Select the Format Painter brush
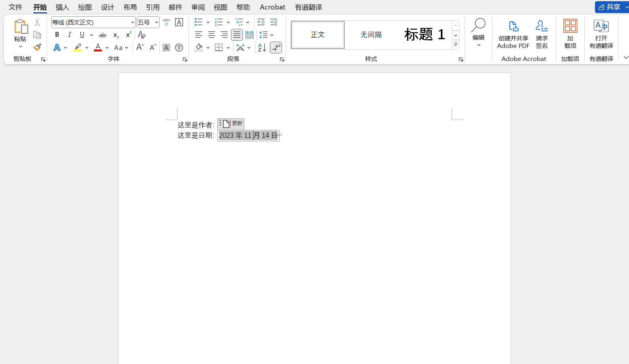This screenshot has height=364, width=629. pyautogui.click(x=37, y=48)
